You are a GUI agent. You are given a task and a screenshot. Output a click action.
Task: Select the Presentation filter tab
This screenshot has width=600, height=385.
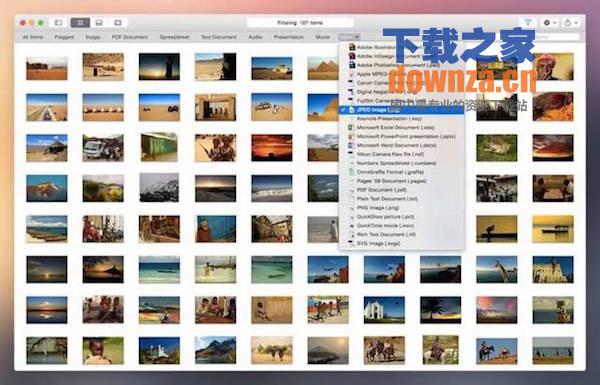(289, 37)
